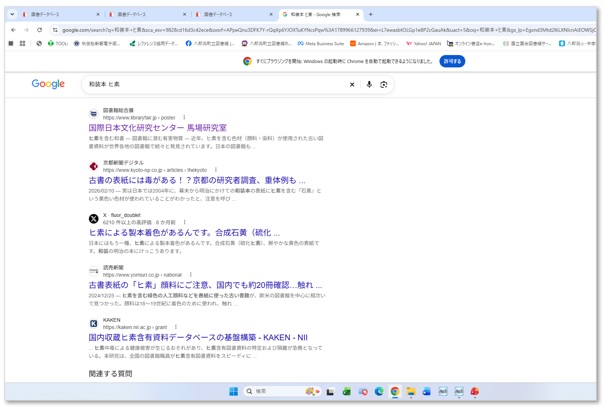Screen dimensions: 606x411
Task: Open File Explorer from the taskbar
Action: click(x=410, y=392)
